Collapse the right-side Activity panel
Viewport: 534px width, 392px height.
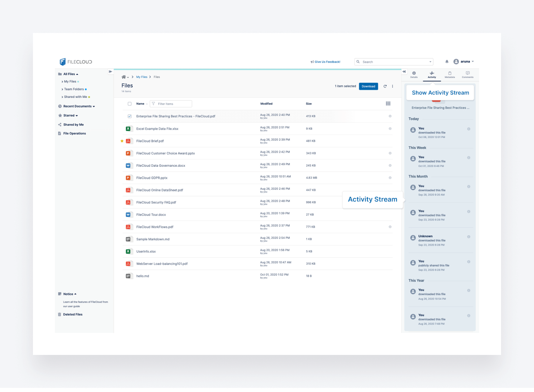coord(404,71)
